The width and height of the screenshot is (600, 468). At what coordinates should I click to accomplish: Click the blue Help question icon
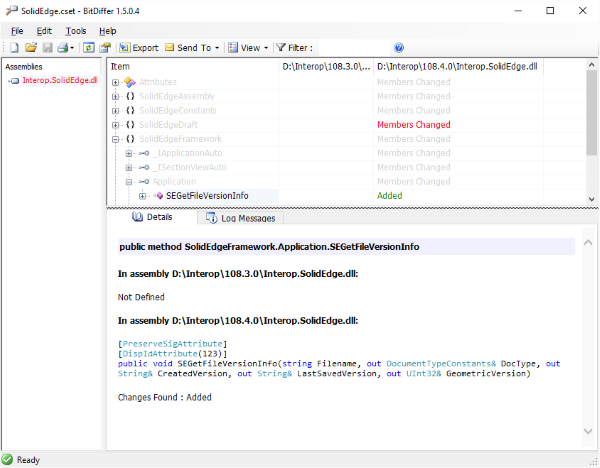(x=399, y=47)
